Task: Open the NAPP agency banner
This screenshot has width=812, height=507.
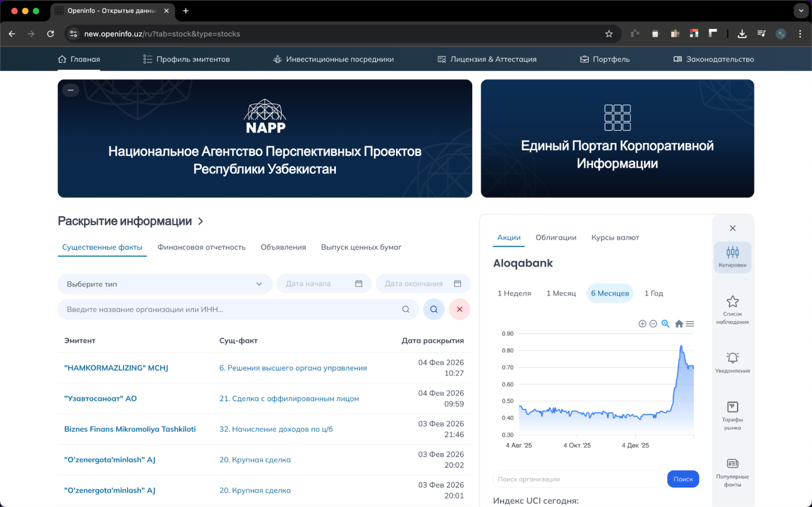Action: click(265, 139)
